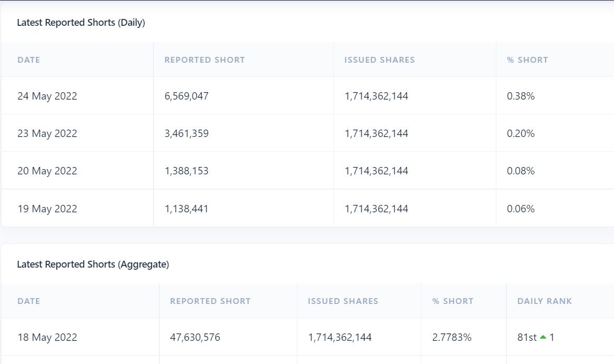Click the aggregate short value 47,630,576
Image resolution: width=614 pixels, height=364 pixels.
195,338
